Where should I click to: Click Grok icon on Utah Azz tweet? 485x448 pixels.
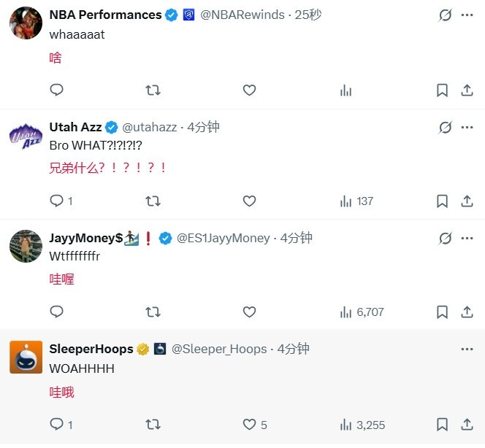tap(445, 127)
